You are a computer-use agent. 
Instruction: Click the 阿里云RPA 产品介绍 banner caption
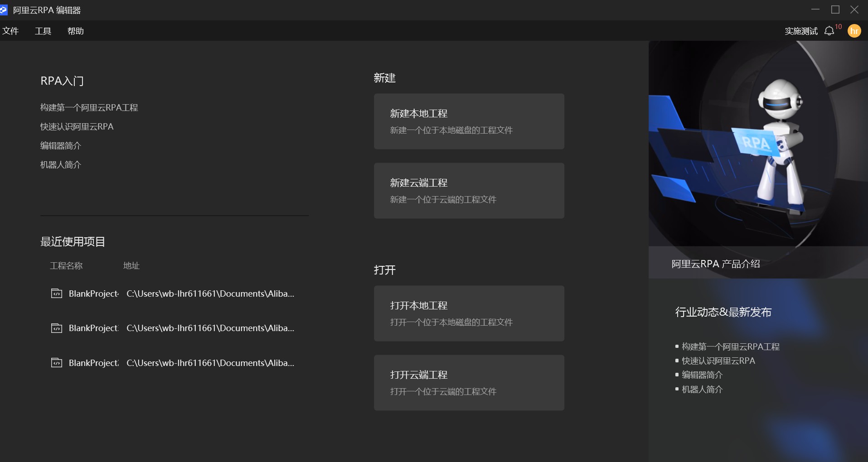point(716,264)
